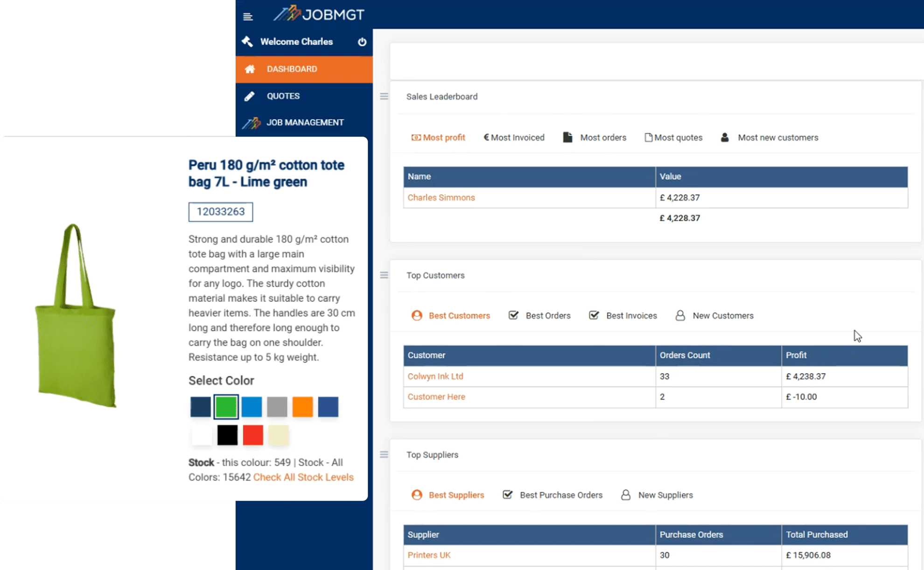Screen dimensions: 924x570
Task: Click the gavel icon beside Welcome Charles
Action: click(x=247, y=42)
